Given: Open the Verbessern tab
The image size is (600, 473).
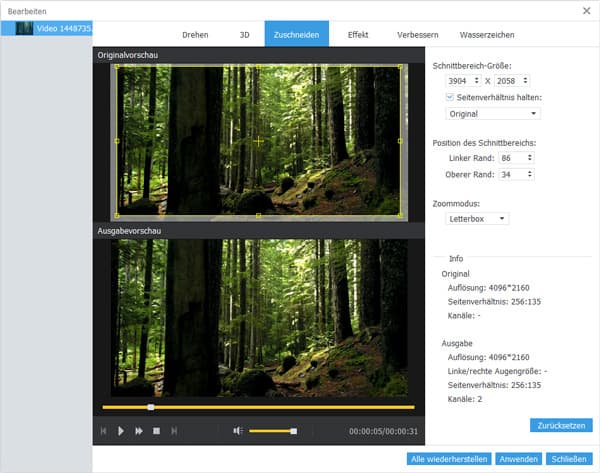Looking at the screenshot, I should click(x=417, y=35).
